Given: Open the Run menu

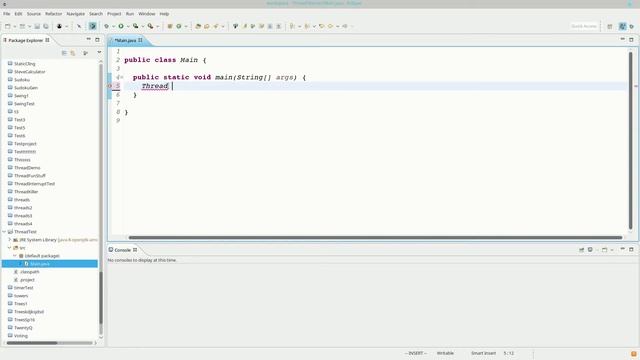Looking at the screenshot, I should (x=130, y=14).
